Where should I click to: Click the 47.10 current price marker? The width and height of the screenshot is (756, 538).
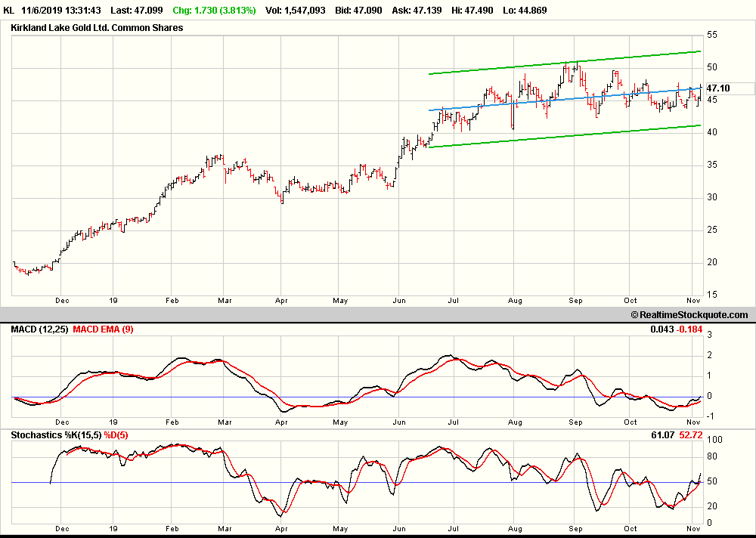(x=718, y=88)
